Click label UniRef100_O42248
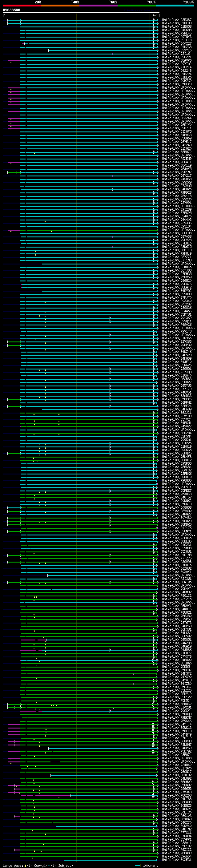Screen dimensions: 197x868 176,71
